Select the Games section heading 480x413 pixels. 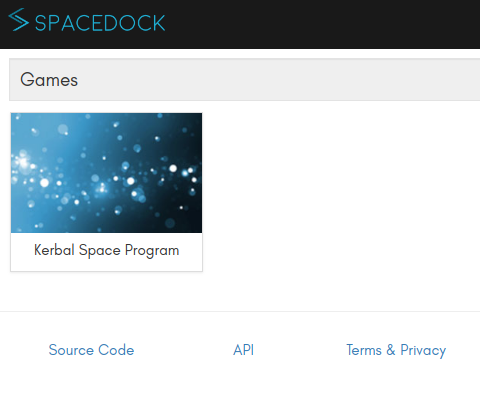point(49,80)
